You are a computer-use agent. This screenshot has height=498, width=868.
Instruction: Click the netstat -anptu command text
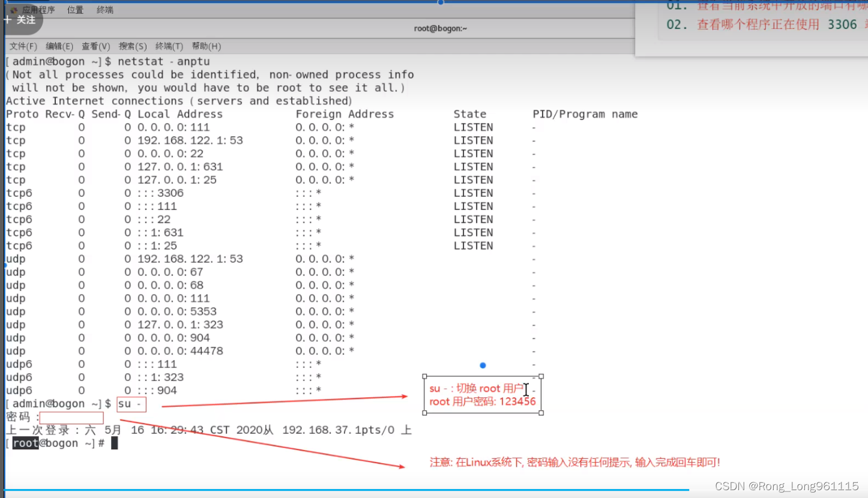tap(164, 62)
